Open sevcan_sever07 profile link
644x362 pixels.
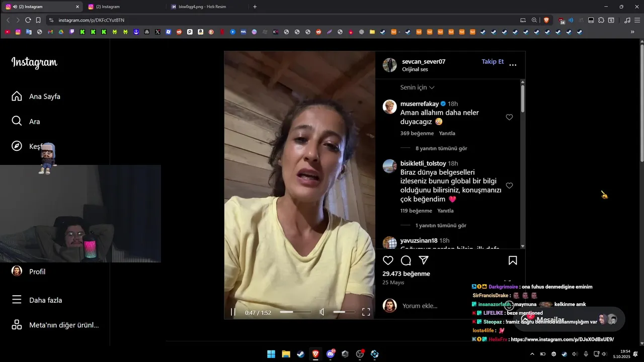[424, 61]
